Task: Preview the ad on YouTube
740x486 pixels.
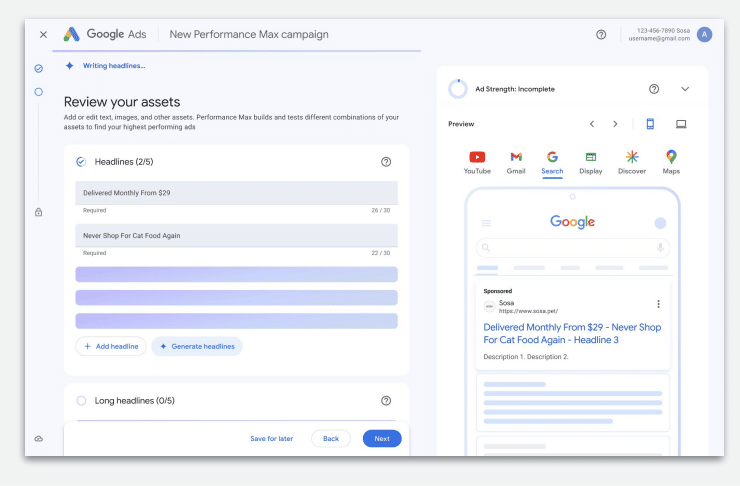Action: tap(477, 162)
